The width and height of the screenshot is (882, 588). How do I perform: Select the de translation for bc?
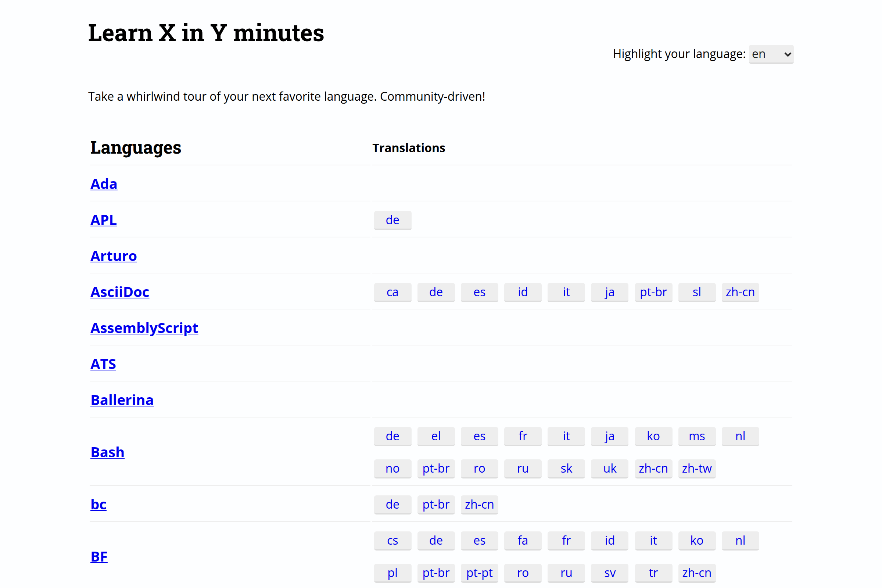pyautogui.click(x=392, y=504)
